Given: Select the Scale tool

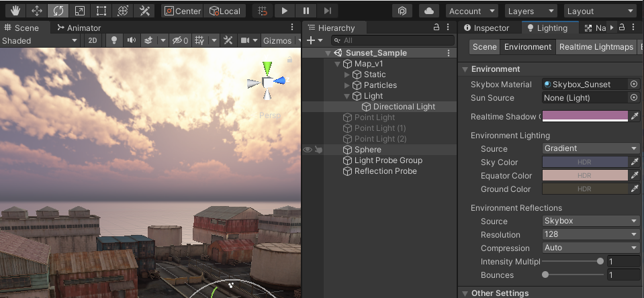Looking at the screenshot, I should coord(80,11).
